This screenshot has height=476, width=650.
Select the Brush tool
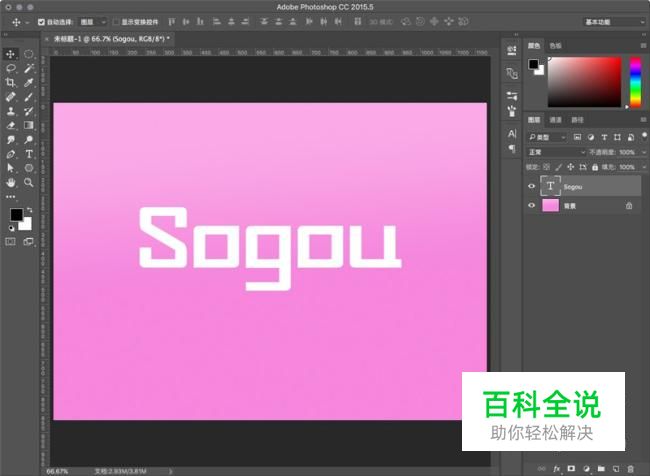click(x=28, y=97)
